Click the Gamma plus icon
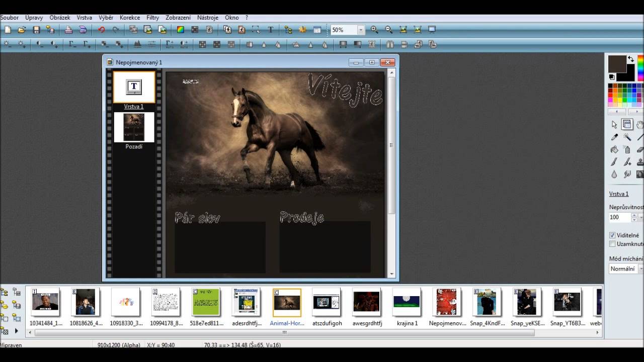 pos(87,44)
